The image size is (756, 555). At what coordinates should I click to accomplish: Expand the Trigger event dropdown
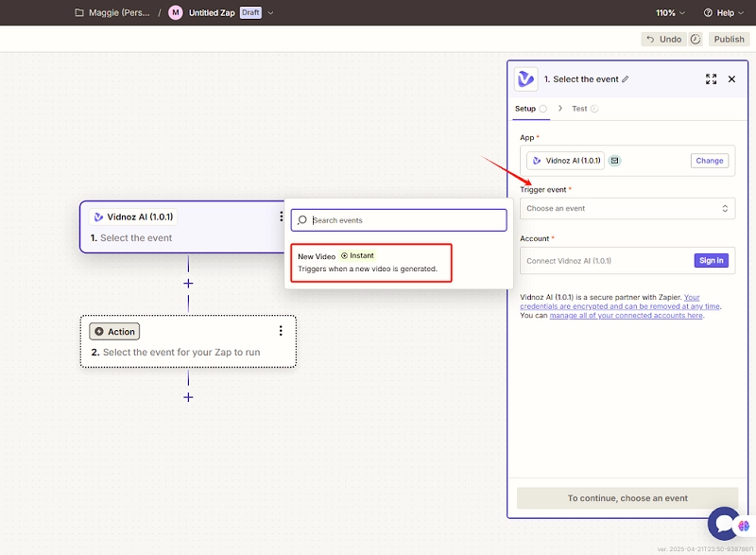[x=627, y=208]
